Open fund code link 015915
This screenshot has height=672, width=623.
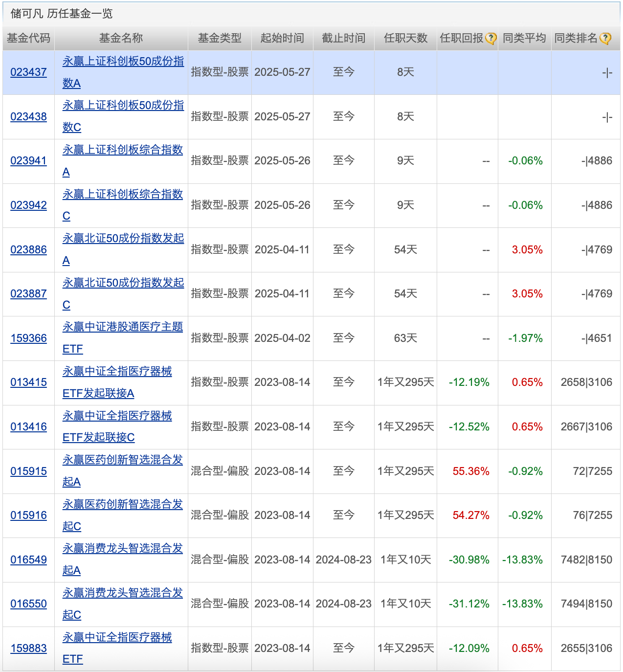[x=29, y=471]
